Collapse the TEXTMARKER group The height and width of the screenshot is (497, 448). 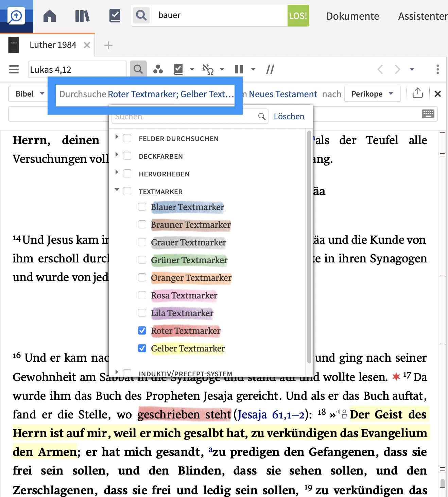point(117,190)
